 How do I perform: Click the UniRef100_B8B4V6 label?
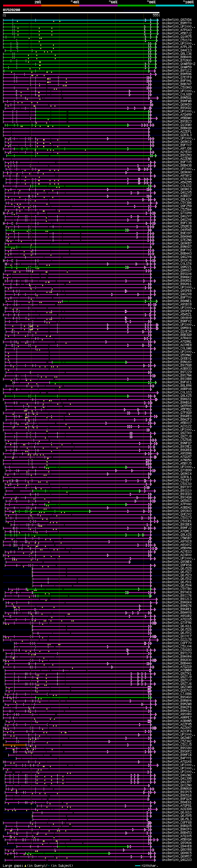[x=177, y=57]
